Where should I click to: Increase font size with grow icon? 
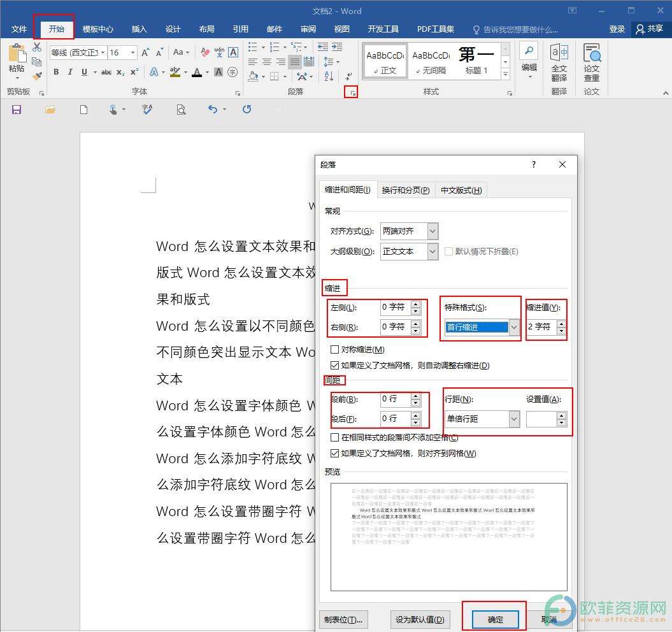click(x=145, y=52)
